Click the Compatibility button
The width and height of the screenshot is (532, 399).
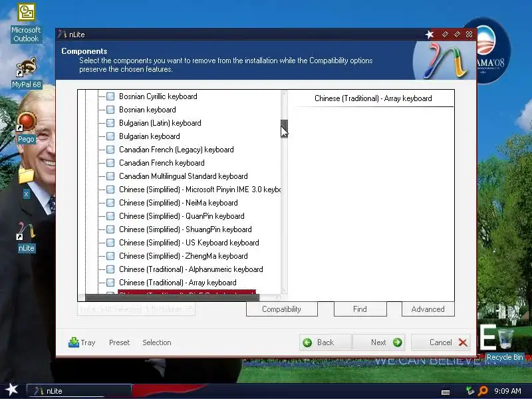pyautogui.click(x=281, y=309)
